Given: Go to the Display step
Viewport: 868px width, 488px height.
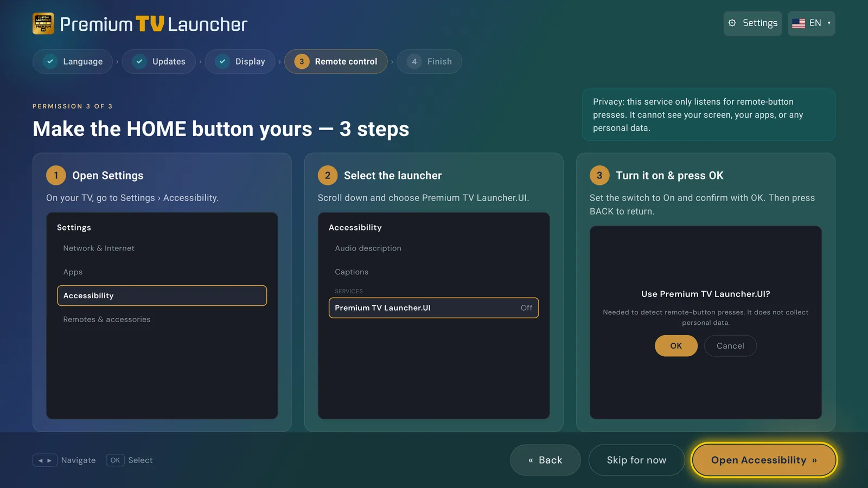Looking at the screenshot, I should click(240, 61).
